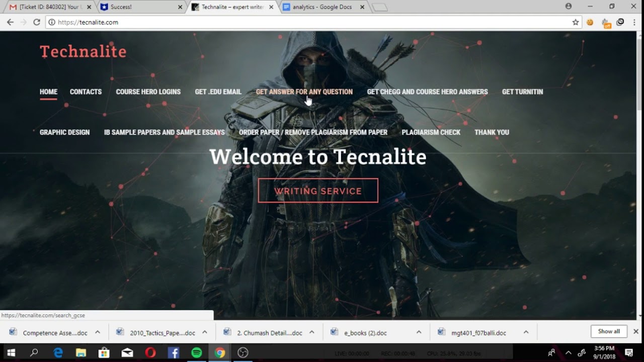Open IB SAMPLE PAPERS AND SAMPLE ESSAYS
Screen dimensions: 644x362
coord(164,132)
